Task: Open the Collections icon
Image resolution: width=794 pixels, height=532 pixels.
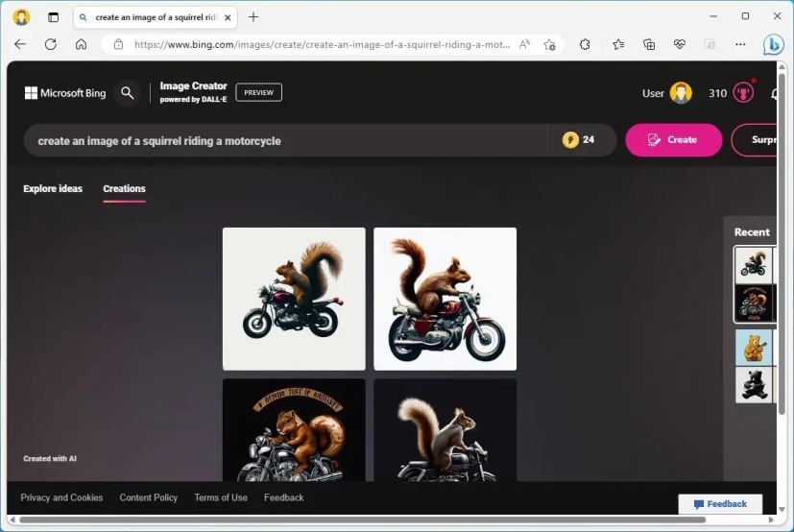Action: tap(649, 44)
